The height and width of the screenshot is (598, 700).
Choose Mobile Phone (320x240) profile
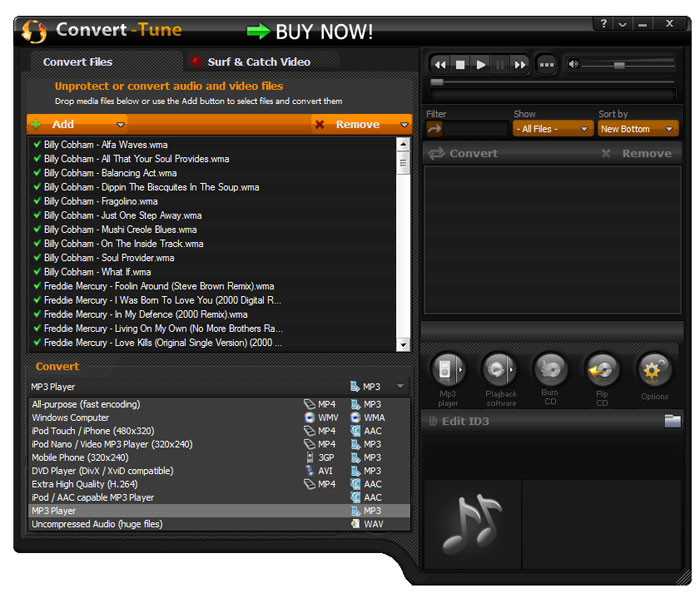[x=219, y=458]
